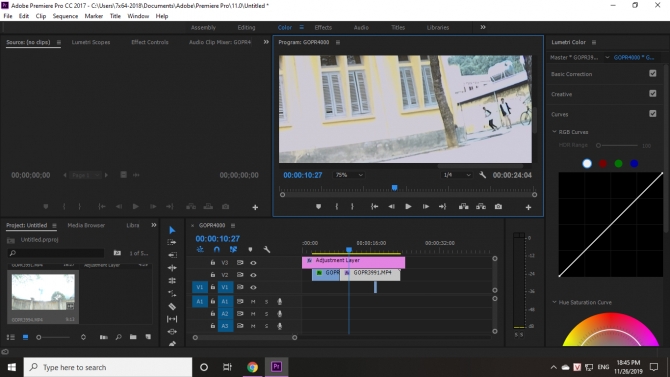The image size is (670, 377).
Task: Open Lumetri Scopes tab
Action: (x=91, y=42)
